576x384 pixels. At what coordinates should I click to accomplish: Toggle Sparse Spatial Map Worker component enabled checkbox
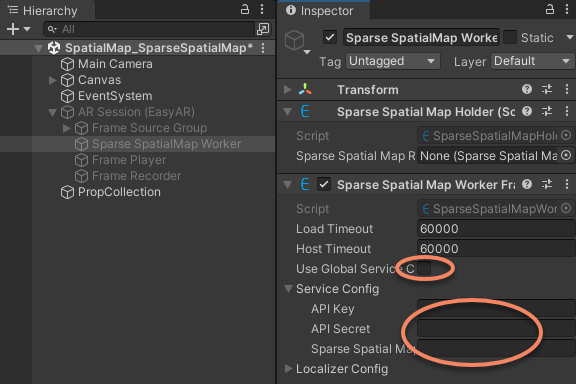pyautogui.click(x=324, y=184)
